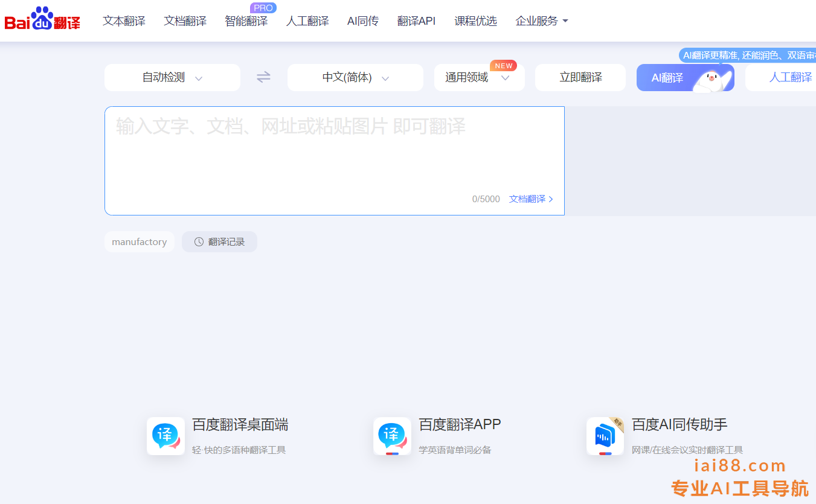Open 翻译记录 history

(219, 242)
